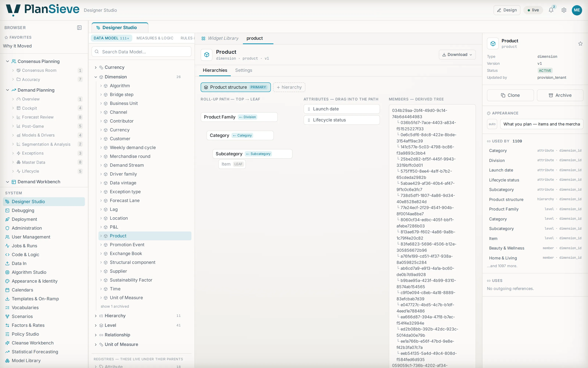Image resolution: width=588 pixels, height=368 pixels.
Task: Click show 1 archived link
Action: [115, 306]
